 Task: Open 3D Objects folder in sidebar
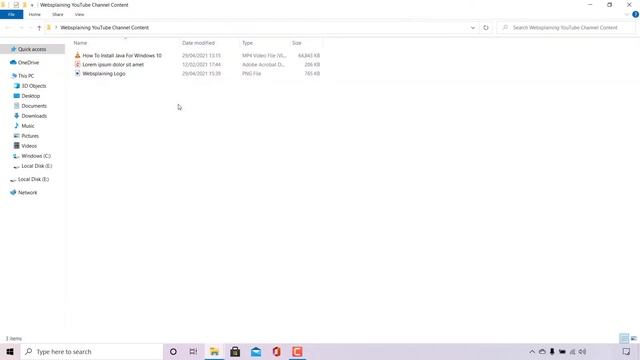coord(33,86)
